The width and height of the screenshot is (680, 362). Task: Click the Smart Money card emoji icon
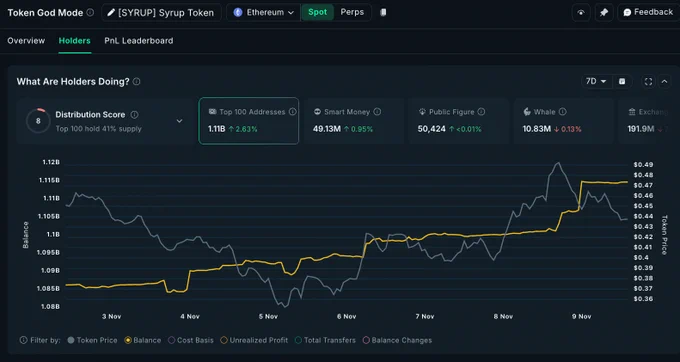pyautogui.click(x=317, y=112)
